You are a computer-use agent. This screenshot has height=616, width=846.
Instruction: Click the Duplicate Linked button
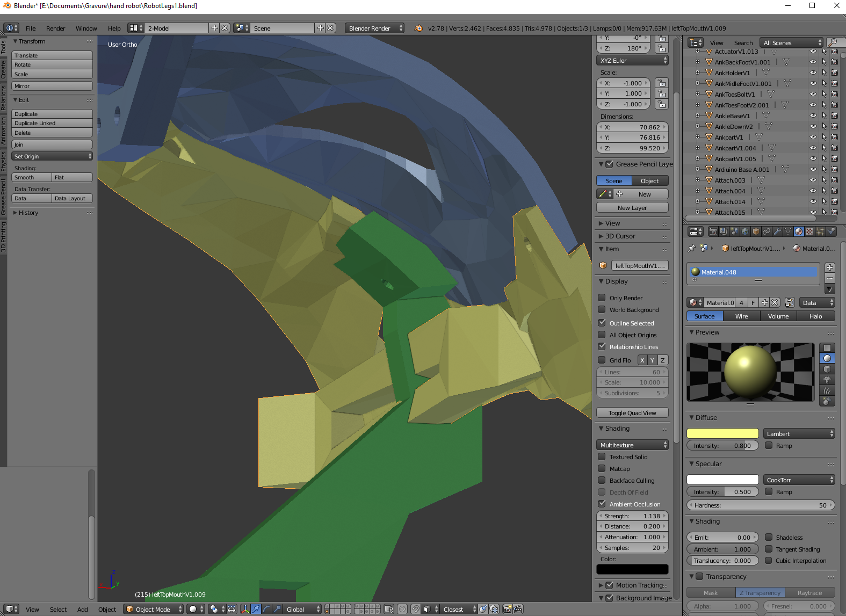coord(52,124)
